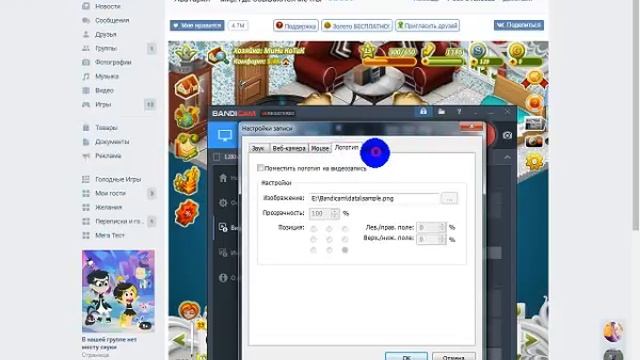Click 'Золото БЕСПЛАТНО!' button

(357, 25)
